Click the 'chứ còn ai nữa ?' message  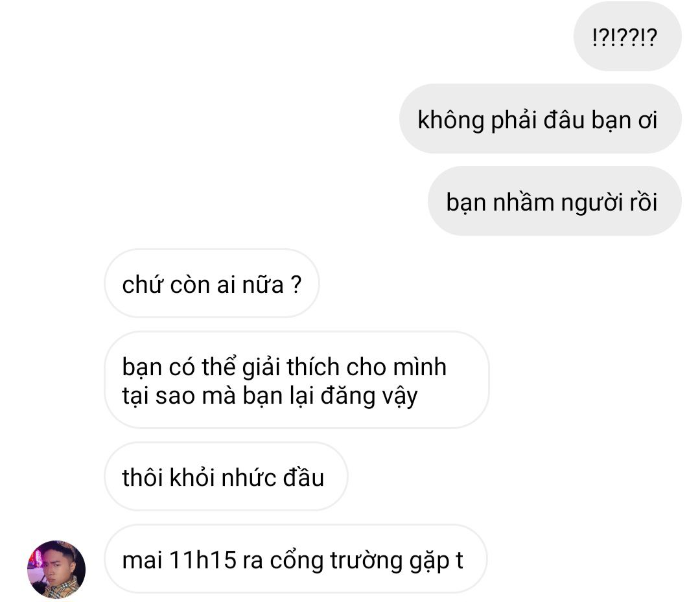[x=211, y=283]
